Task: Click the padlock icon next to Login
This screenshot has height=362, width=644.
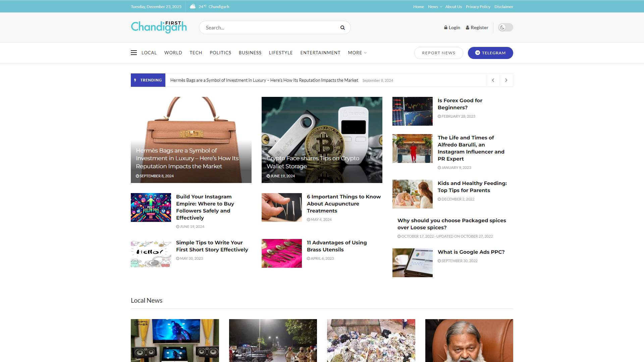Action: (446, 27)
